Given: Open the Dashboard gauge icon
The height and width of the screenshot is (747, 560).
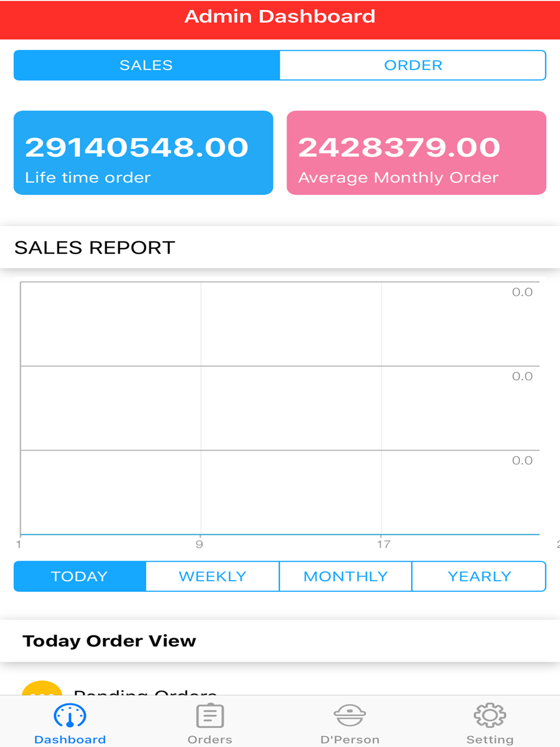Looking at the screenshot, I should click(x=70, y=716).
